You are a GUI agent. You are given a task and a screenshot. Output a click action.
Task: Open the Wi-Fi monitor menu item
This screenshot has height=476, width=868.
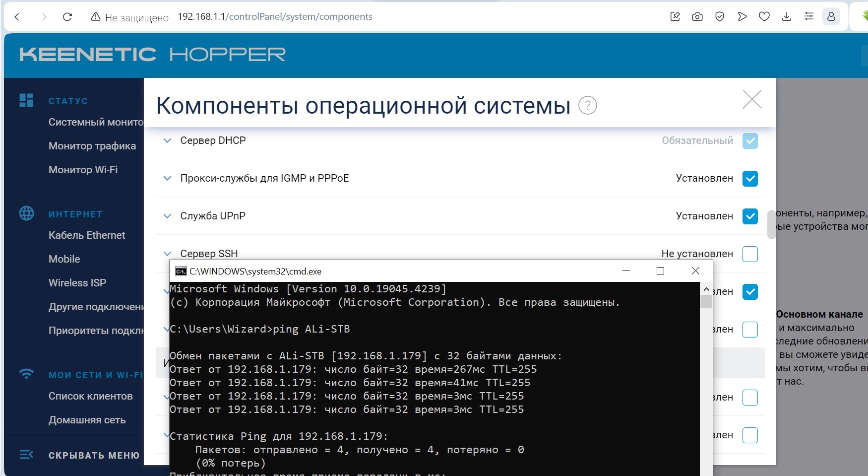[83, 170]
